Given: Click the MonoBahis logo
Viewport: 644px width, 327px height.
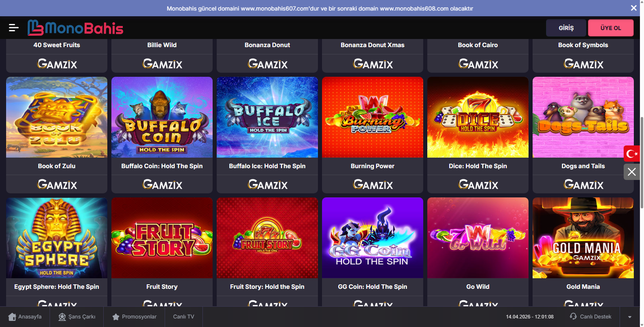Looking at the screenshot, I should pyautogui.click(x=75, y=28).
